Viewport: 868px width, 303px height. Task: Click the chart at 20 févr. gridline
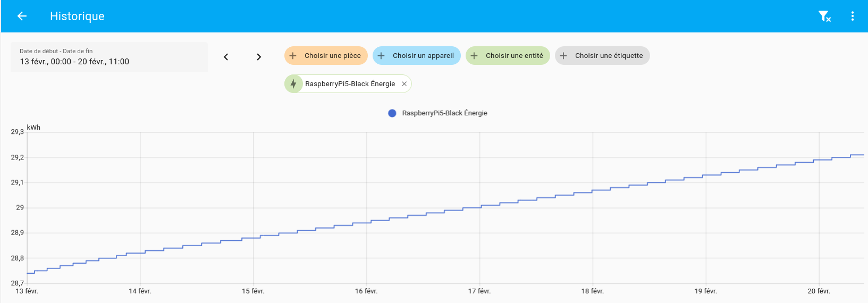819,213
